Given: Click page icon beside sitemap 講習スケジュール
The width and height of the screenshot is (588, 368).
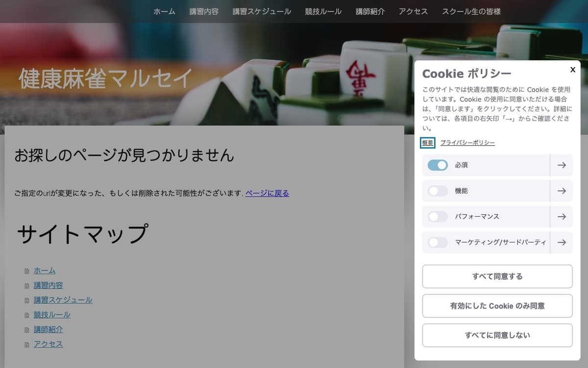Looking at the screenshot, I should pyautogui.click(x=27, y=301).
